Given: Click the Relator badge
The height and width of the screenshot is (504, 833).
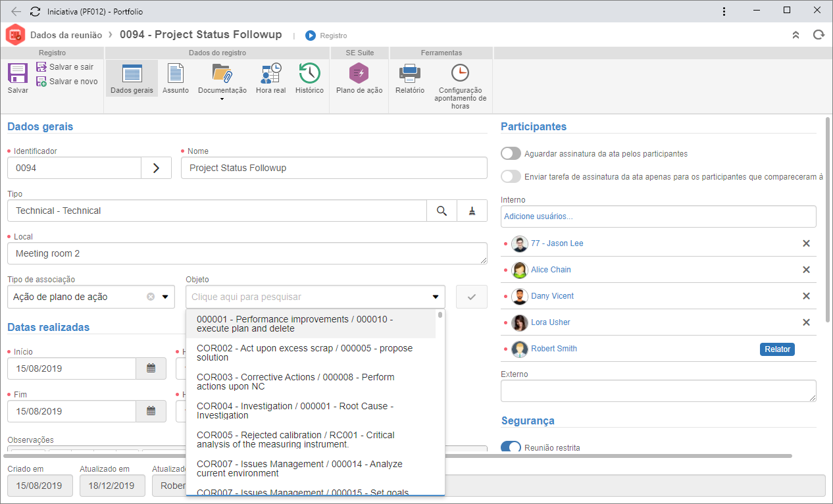Looking at the screenshot, I should (x=777, y=349).
